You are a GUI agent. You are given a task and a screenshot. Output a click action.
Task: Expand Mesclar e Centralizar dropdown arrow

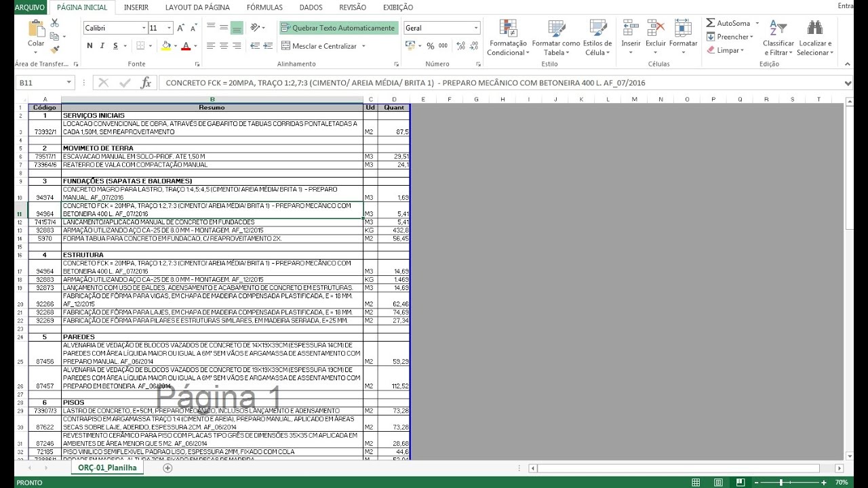[x=364, y=46]
